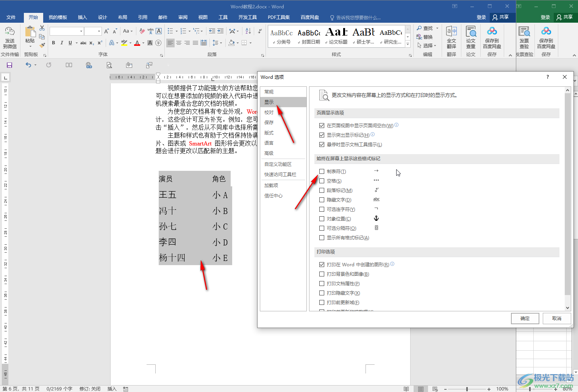
Task: Click the Cut scissors icon
Action: [42, 28]
